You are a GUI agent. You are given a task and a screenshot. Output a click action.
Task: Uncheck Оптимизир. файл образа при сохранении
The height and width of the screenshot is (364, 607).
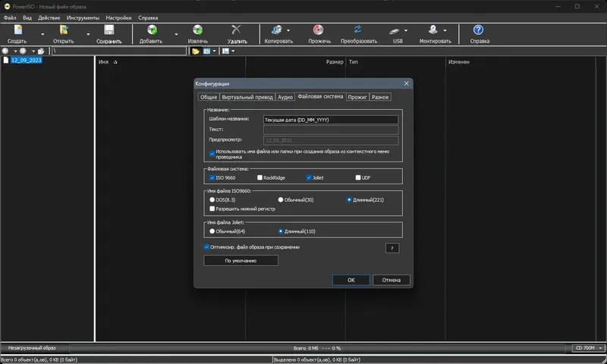point(206,246)
